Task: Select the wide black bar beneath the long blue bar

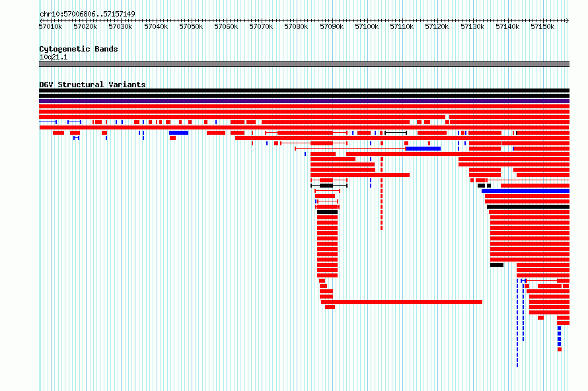Action: [x=528, y=207]
